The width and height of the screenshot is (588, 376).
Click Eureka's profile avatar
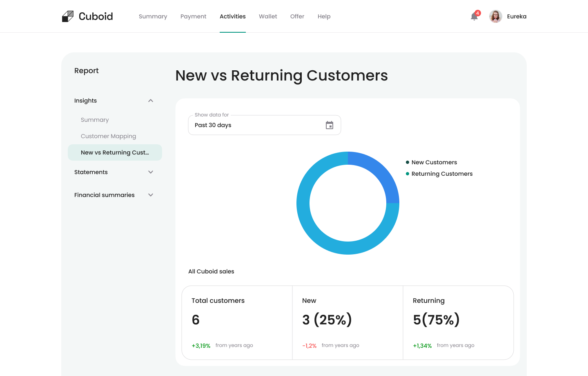(x=495, y=16)
